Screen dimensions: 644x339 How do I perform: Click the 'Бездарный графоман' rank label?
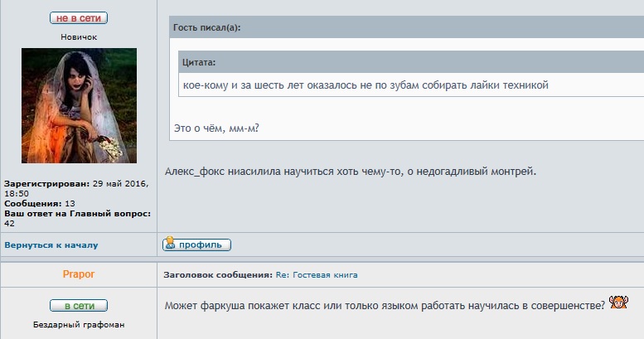click(79, 325)
